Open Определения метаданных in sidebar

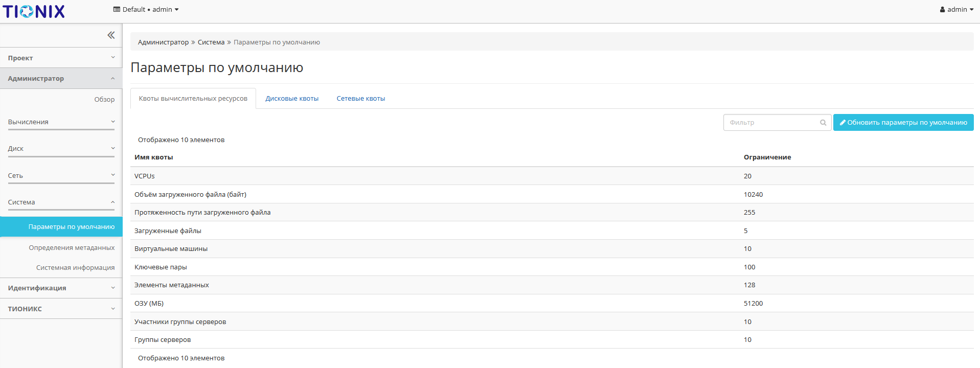click(x=72, y=248)
